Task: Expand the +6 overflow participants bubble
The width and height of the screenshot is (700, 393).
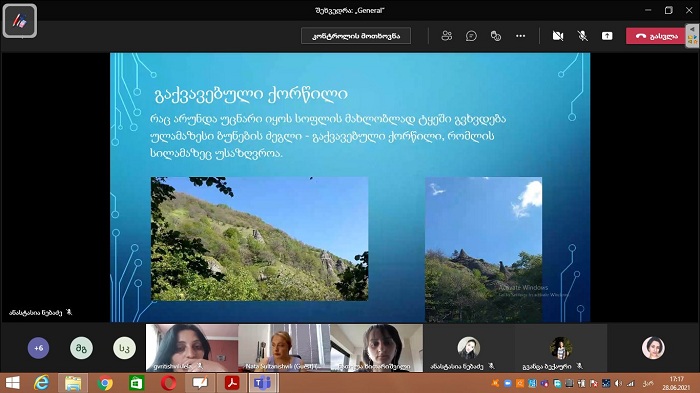Action: click(x=38, y=348)
